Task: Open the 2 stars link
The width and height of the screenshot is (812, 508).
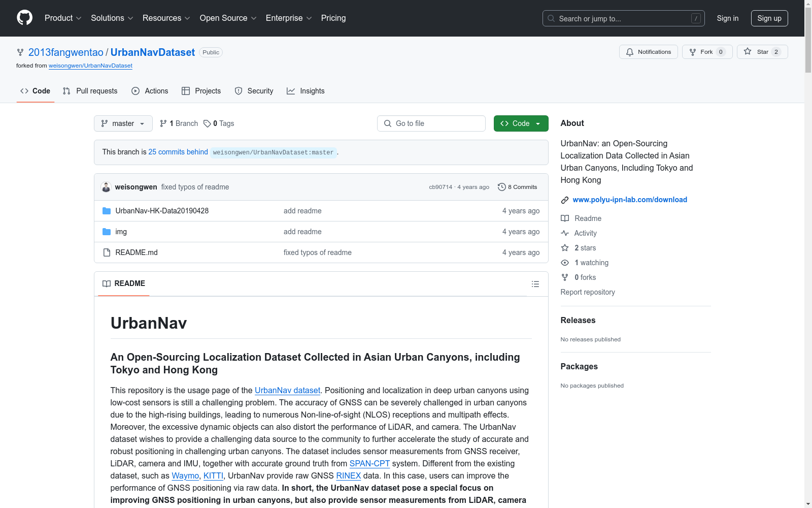Action: tap(579, 248)
